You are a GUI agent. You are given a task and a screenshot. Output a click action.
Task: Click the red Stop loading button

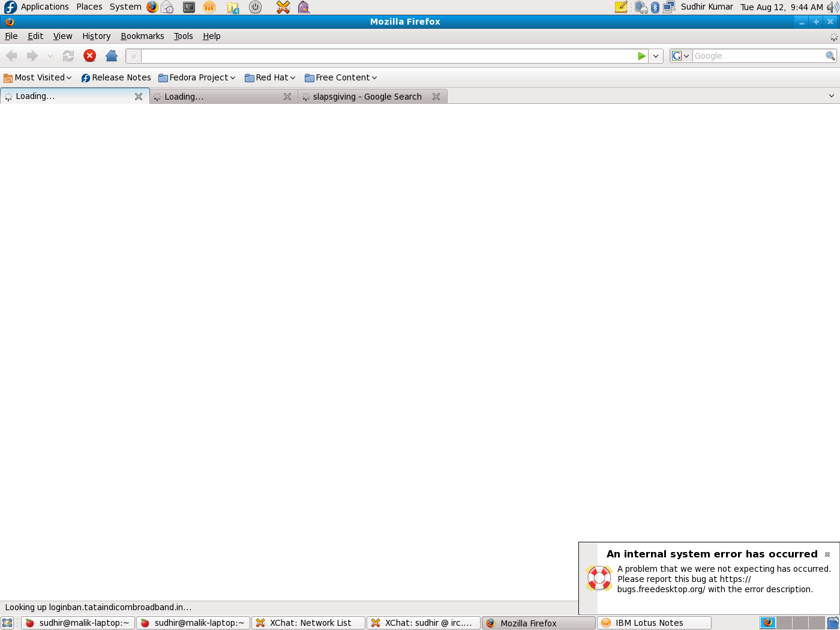point(89,56)
